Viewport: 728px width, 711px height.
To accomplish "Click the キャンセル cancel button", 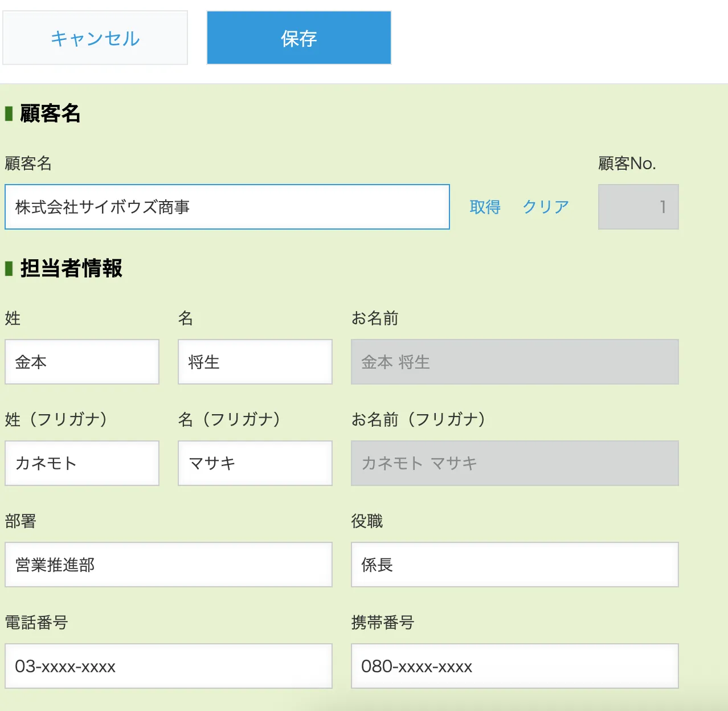I will (95, 38).
